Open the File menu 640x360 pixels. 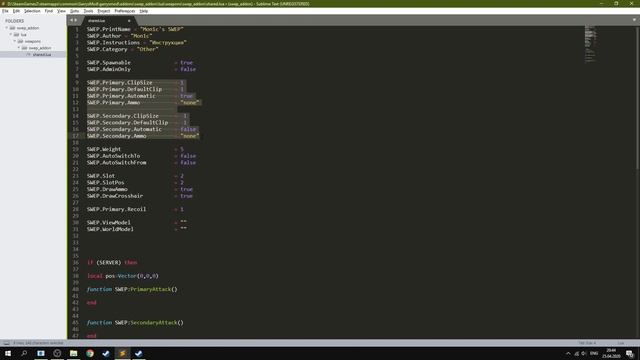[x=5, y=11]
